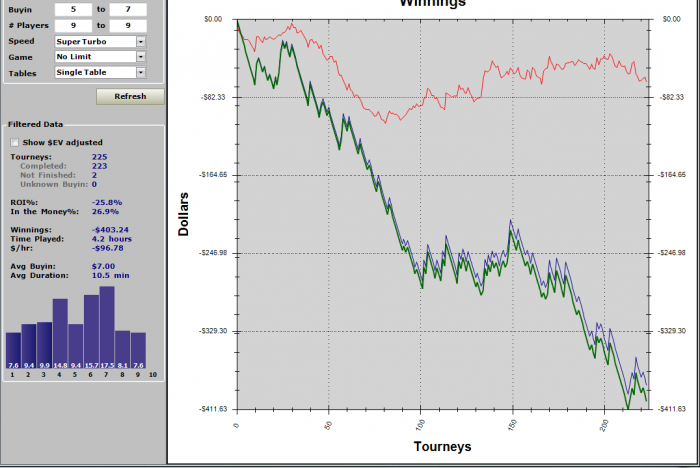
Task: Click the left axis label -$82.33
Action: tap(214, 97)
